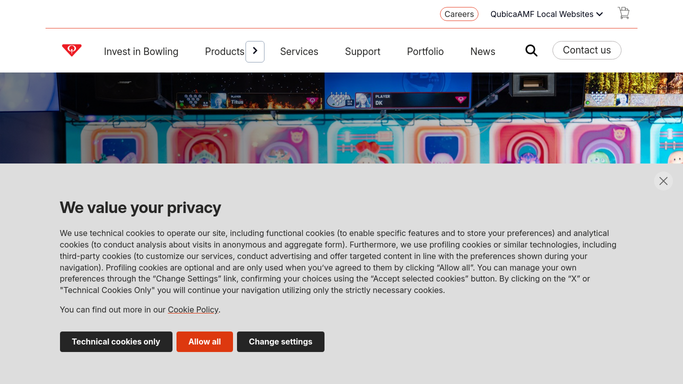Image resolution: width=683 pixels, height=384 pixels.
Task: Close the cookie banner with X
Action: 663,181
